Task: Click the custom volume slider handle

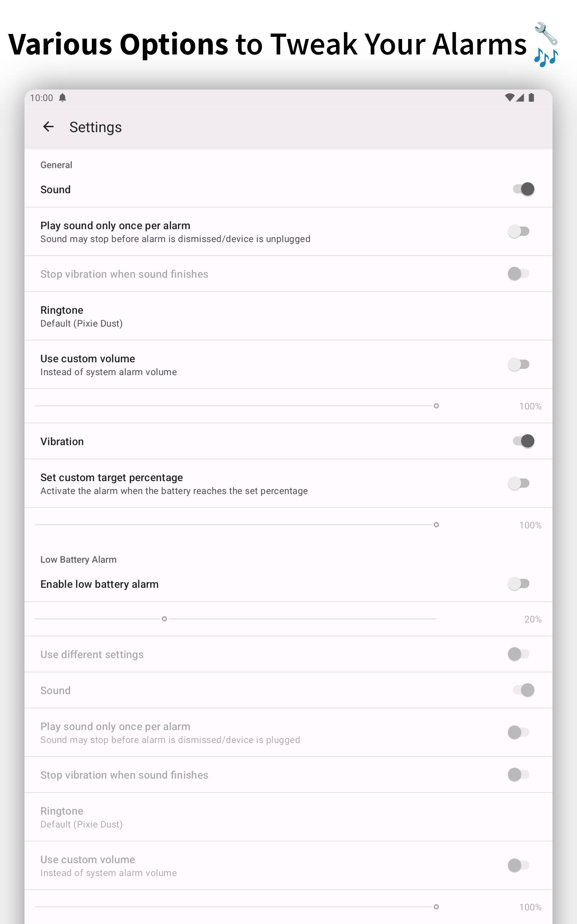Action: tap(436, 406)
